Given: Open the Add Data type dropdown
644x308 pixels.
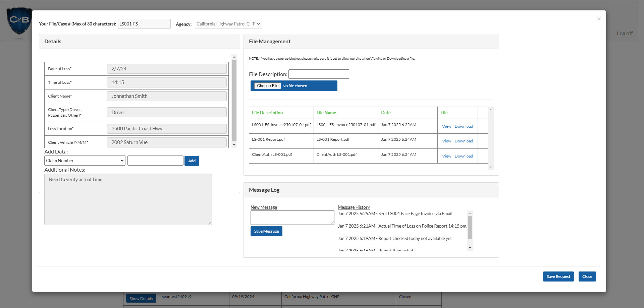Looking at the screenshot, I should (x=85, y=161).
